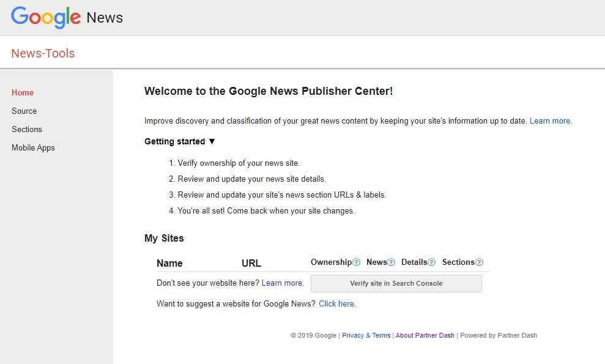Viewport: 605px width, 364px height.
Task: Click here to suggest a website
Action: tap(336, 304)
